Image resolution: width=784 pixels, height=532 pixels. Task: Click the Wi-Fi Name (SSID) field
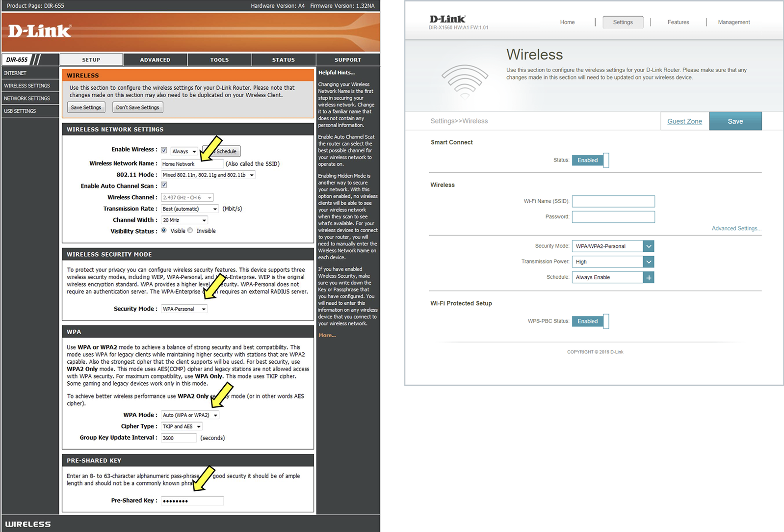point(613,201)
